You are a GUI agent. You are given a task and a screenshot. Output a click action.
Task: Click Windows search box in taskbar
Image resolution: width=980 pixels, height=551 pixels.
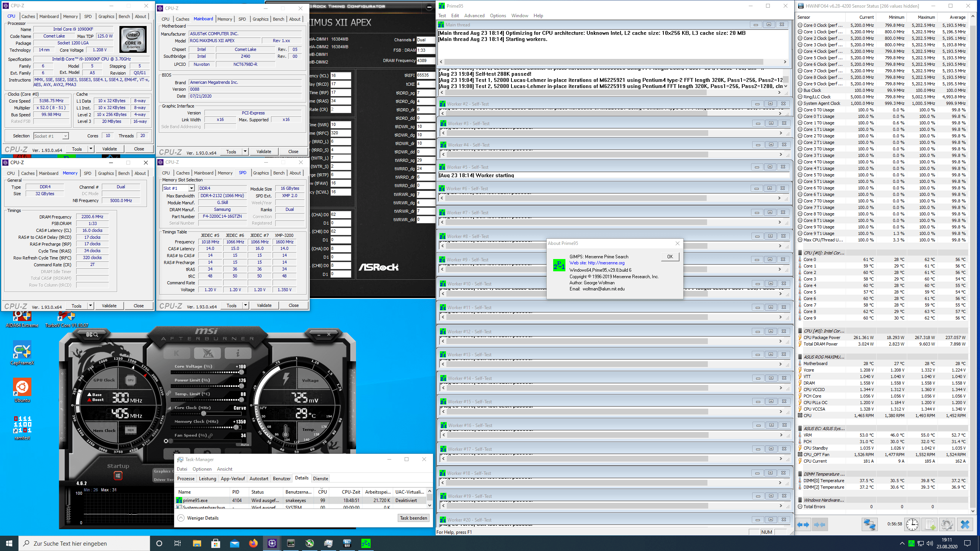point(84,543)
